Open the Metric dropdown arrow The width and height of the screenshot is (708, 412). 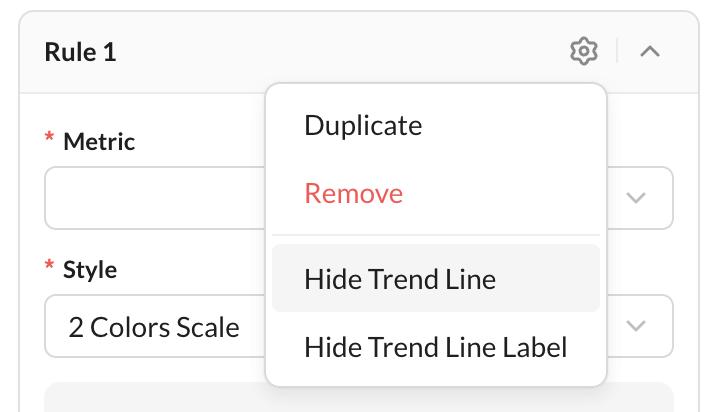pos(636,198)
